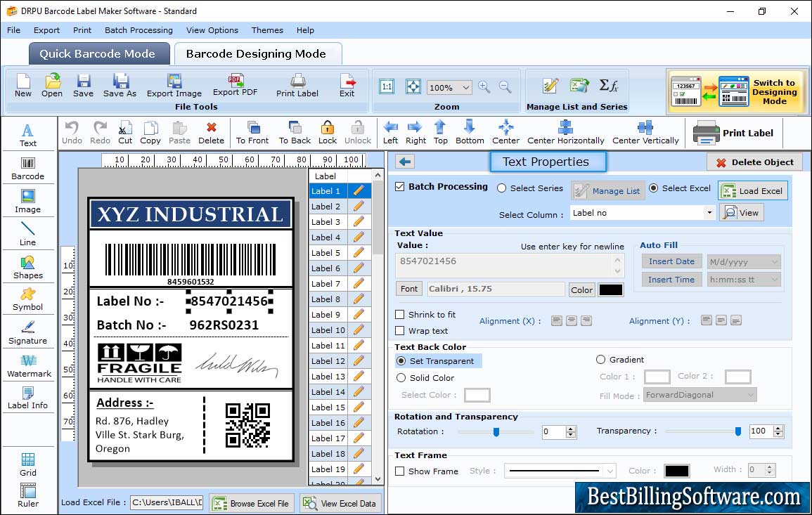This screenshot has width=812, height=515.
Task: Click the Delete Object button
Action: click(754, 162)
